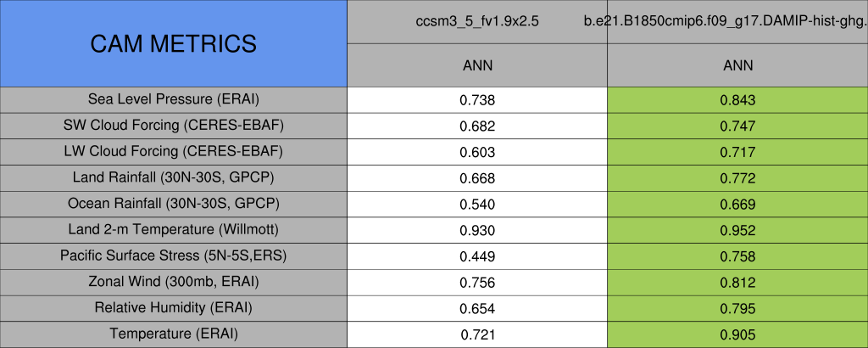This screenshot has width=868, height=348.
Task: Select the 0.449 Pacific Surface Stress value
Action: tap(476, 255)
